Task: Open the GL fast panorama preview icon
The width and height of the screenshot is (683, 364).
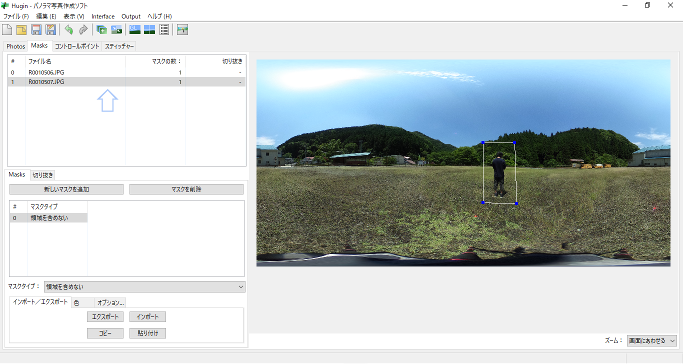Action: click(x=135, y=30)
